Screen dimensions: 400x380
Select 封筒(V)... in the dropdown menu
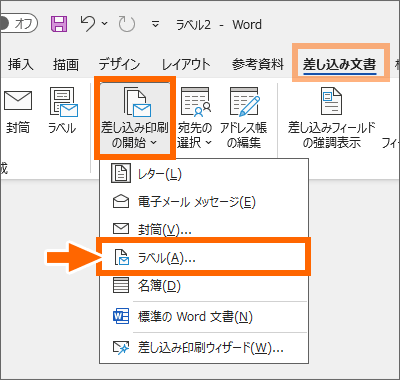pyautogui.click(x=204, y=229)
